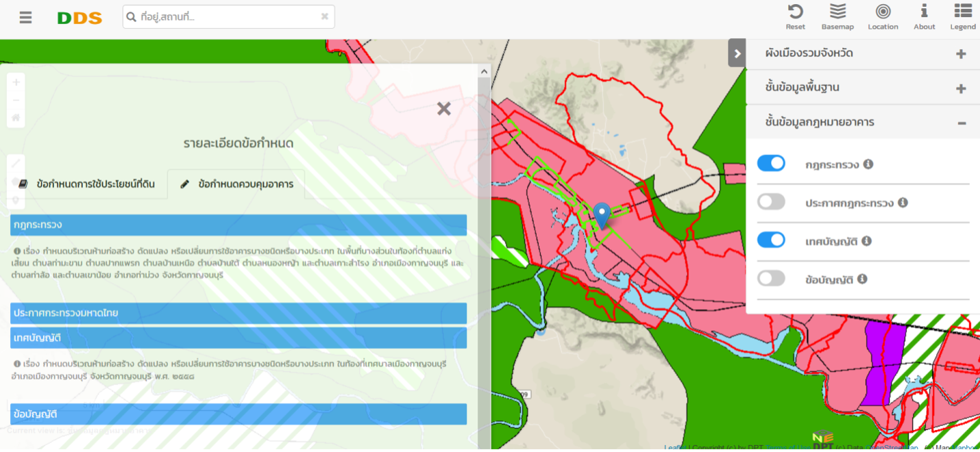Switch to ข้อกำหนดการใช้ประโยชน์ที่ดิน tab
Viewport: 980px width, 452px height.
click(x=87, y=184)
